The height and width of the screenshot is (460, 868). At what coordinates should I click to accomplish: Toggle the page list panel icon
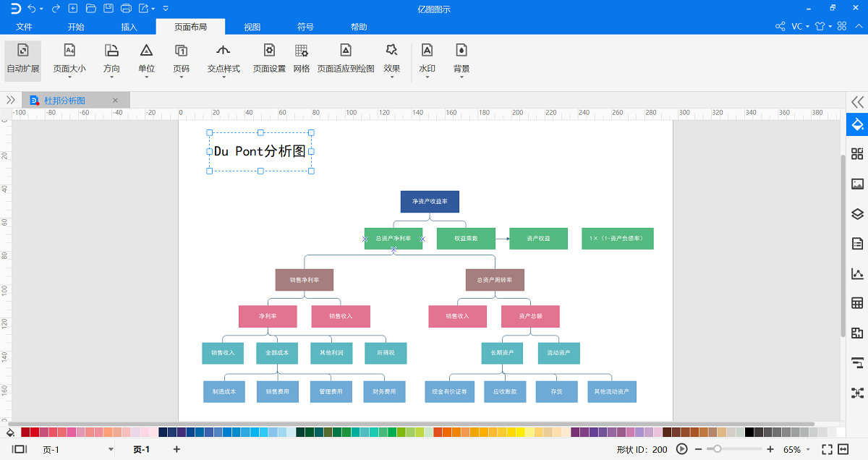[20, 449]
